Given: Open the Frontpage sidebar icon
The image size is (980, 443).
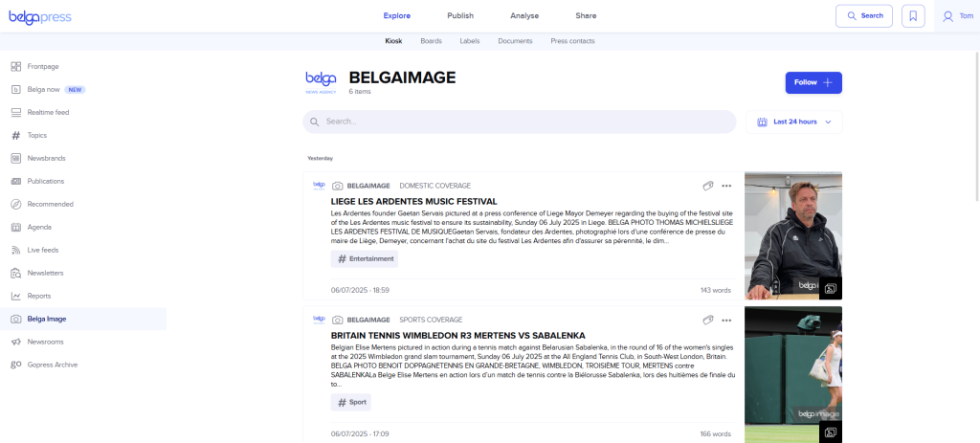Looking at the screenshot, I should (x=16, y=66).
